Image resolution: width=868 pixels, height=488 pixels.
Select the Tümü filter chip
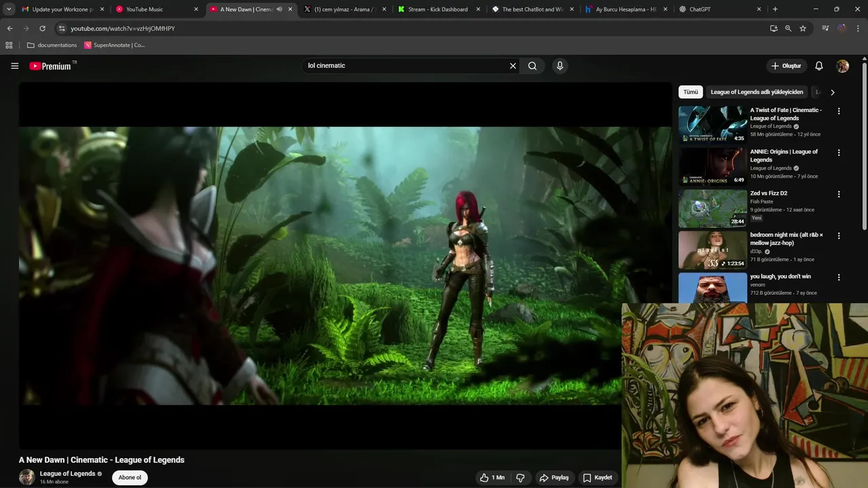click(690, 92)
